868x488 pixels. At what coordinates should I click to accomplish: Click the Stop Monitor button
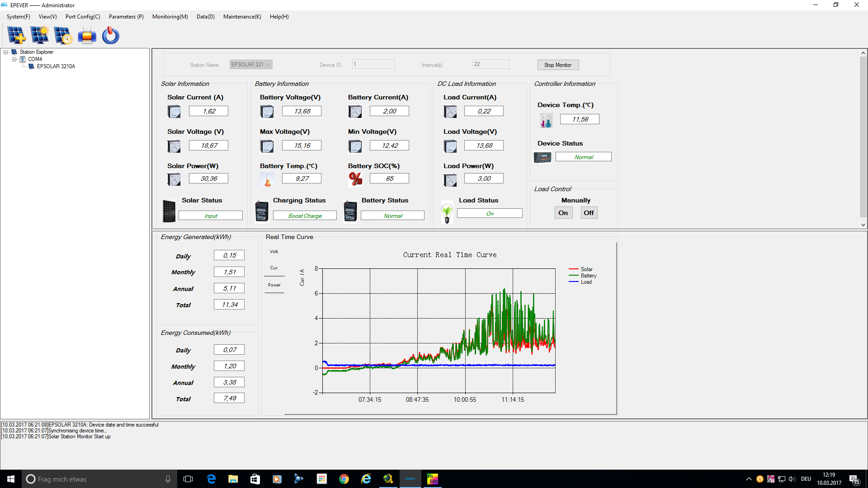[x=557, y=65]
